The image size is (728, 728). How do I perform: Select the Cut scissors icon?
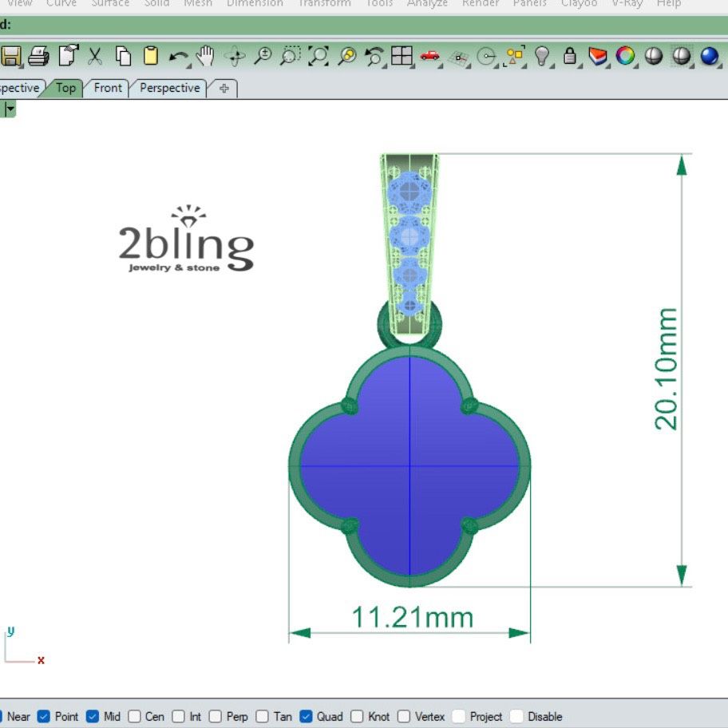click(x=95, y=56)
